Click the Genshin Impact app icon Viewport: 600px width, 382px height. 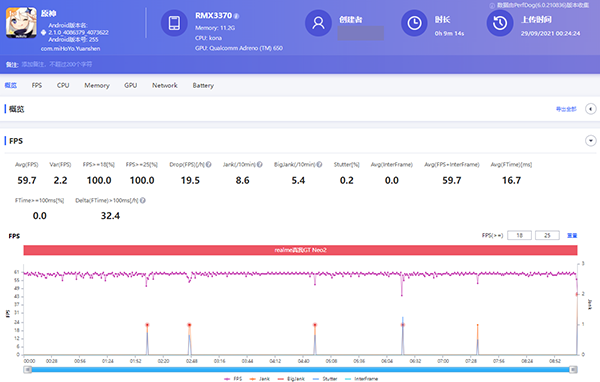click(21, 23)
